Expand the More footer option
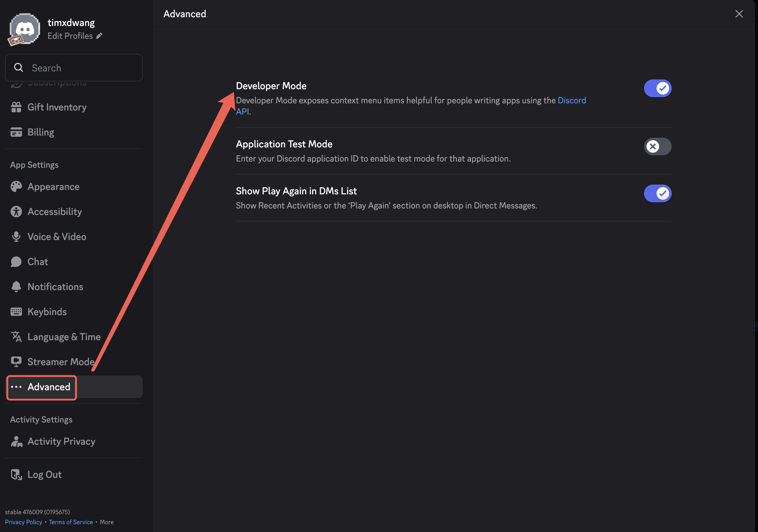 (x=106, y=522)
